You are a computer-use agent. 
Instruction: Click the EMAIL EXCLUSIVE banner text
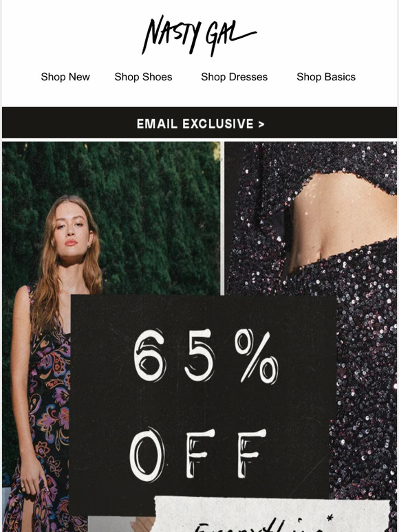195,124
